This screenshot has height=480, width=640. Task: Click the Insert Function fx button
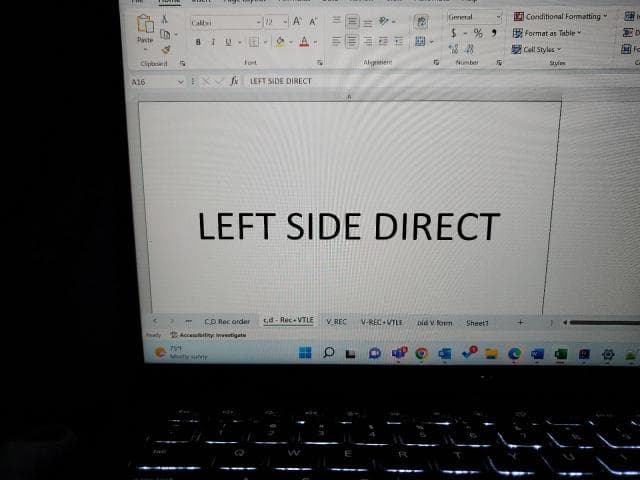(x=234, y=81)
